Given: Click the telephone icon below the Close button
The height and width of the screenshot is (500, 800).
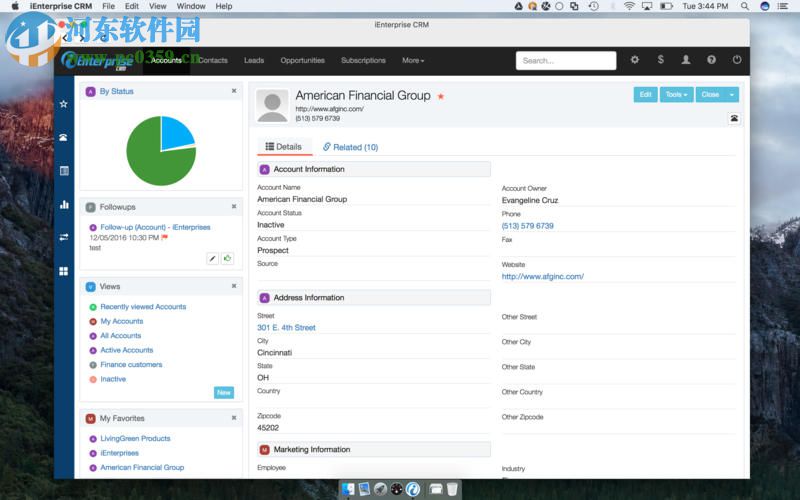Looking at the screenshot, I should (x=734, y=118).
